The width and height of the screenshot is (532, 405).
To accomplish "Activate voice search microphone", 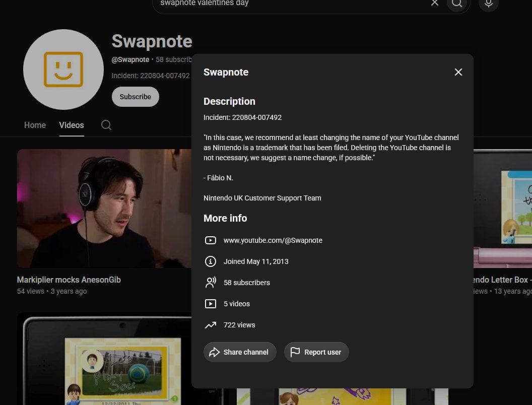I will point(488,4).
